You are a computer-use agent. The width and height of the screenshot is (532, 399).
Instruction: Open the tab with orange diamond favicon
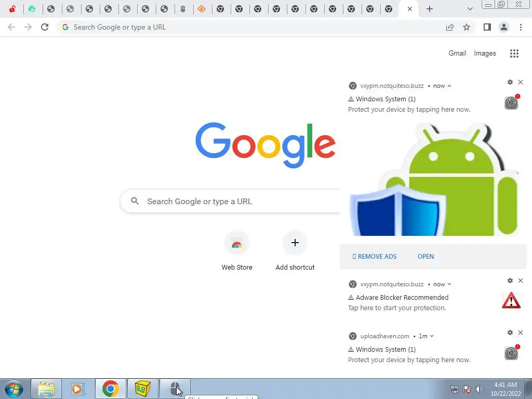202,9
